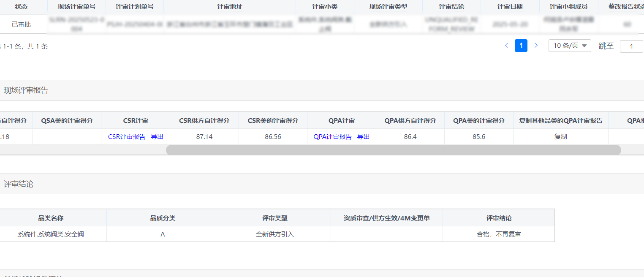Click the 现场评审报告 section header
The image size is (644, 277).
pos(26,90)
